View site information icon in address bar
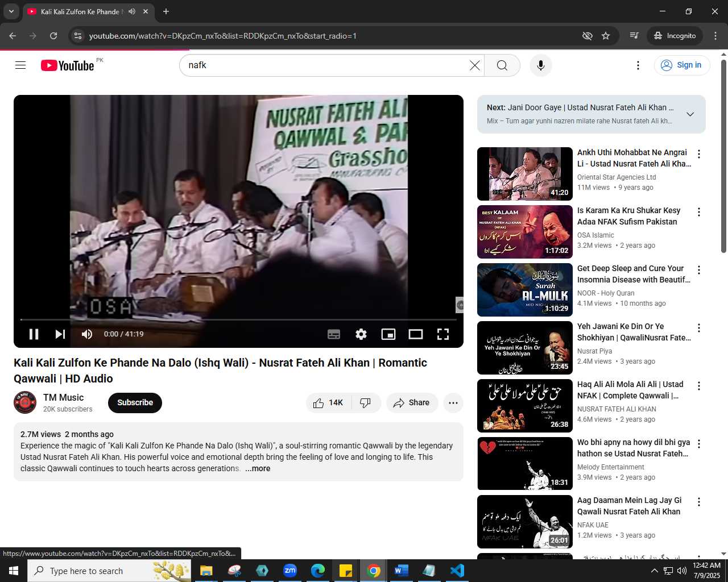The height and width of the screenshot is (582, 728). coord(78,36)
